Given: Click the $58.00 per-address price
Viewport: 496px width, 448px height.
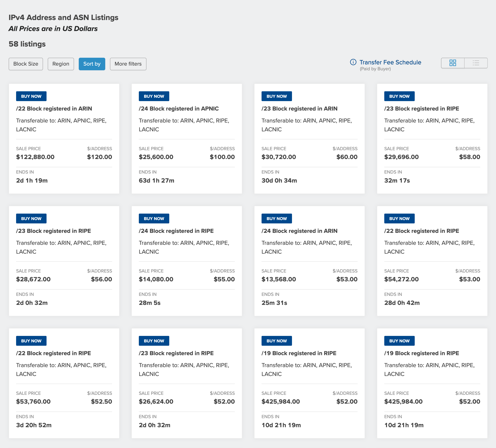Looking at the screenshot, I should click(469, 157).
